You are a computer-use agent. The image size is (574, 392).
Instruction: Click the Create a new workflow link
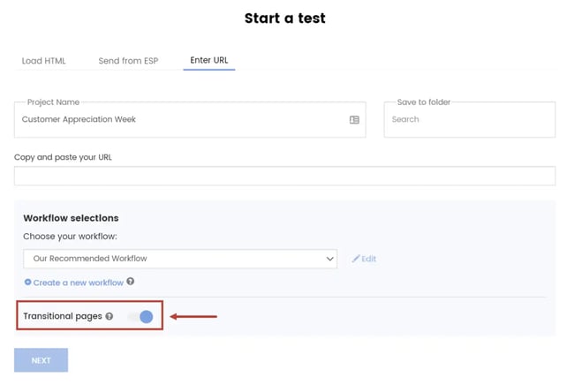click(78, 283)
